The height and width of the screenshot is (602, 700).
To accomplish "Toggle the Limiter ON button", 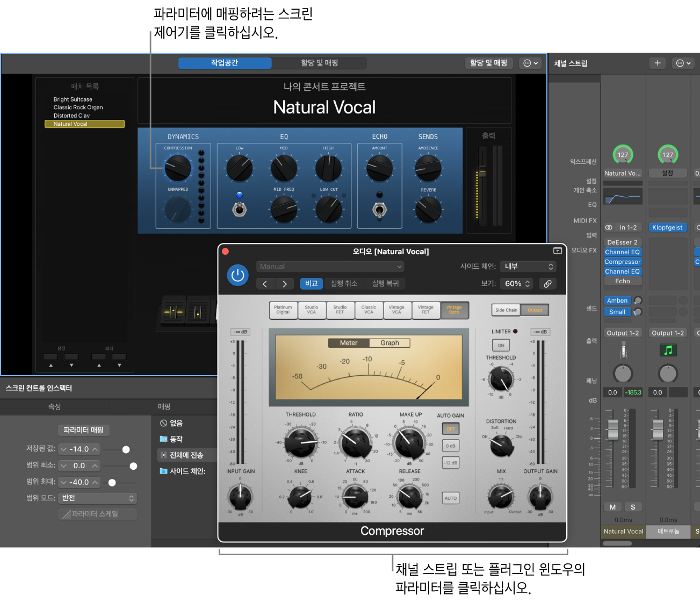I will point(501,346).
